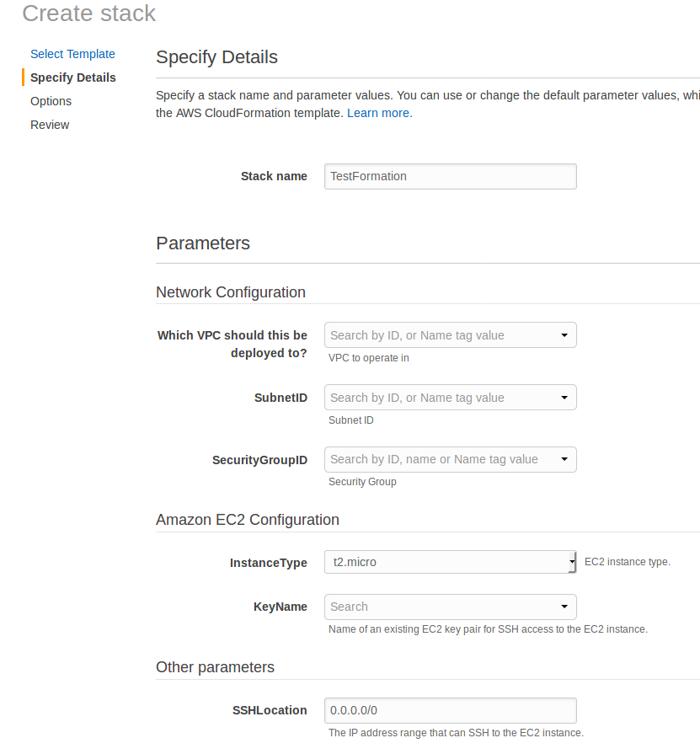The height and width of the screenshot is (754, 700).
Task: Go back to Select Template step
Action: click(x=72, y=54)
